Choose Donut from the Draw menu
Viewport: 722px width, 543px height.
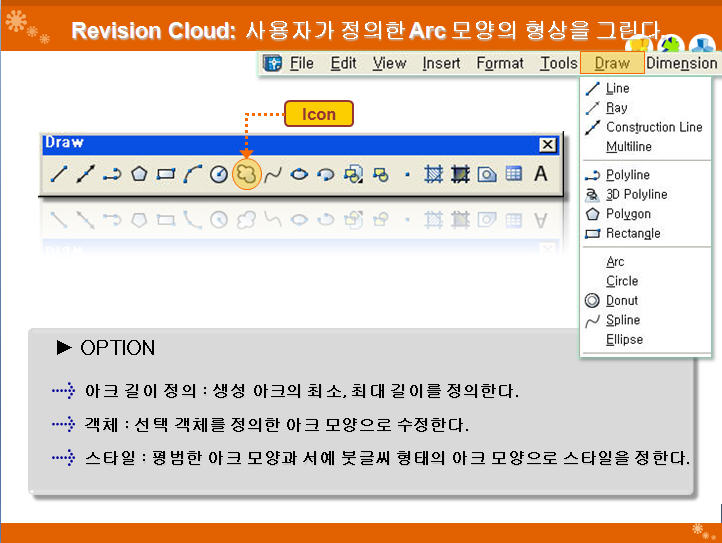621,300
